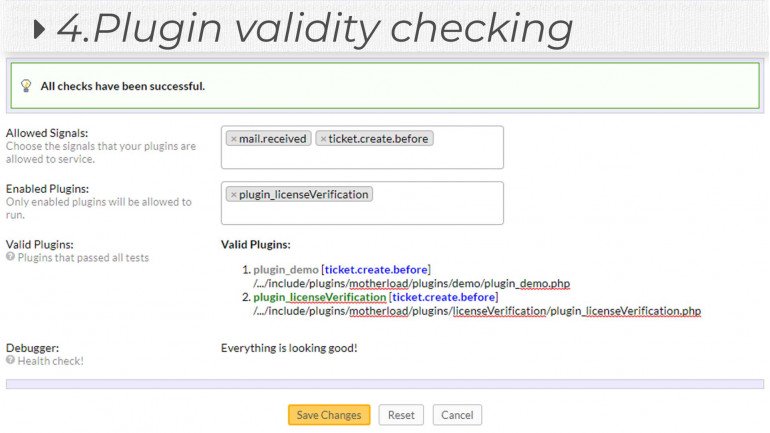Click the Save Changes button
This screenshot has height=433, width=770.
click(x=329, y=415)
